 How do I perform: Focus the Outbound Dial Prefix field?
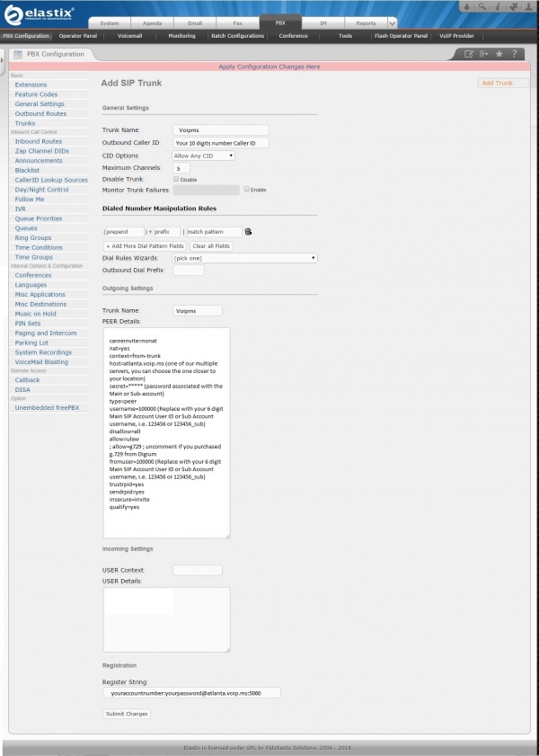click(189, 270)
